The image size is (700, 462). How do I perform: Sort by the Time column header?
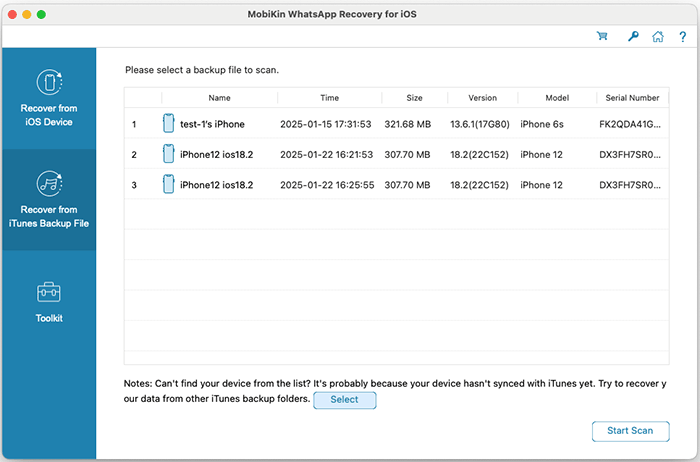coord(329,98)
